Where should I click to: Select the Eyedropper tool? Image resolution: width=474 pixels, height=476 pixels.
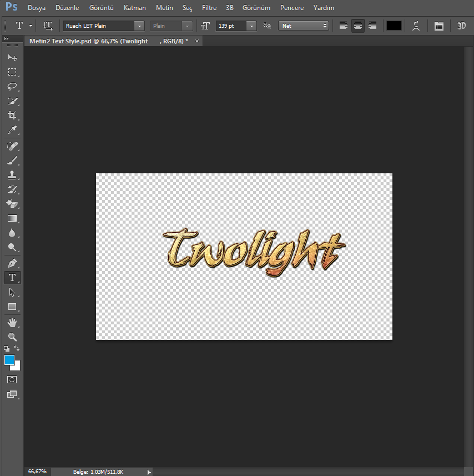coord(12,130)
